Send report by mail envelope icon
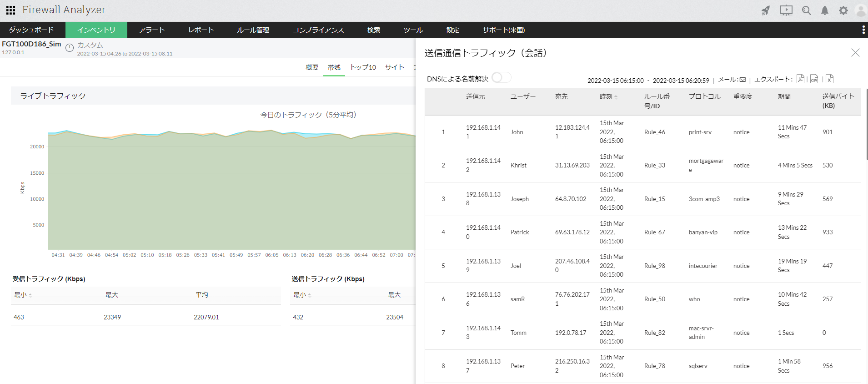The image size is (868, 384). pos(743,80)
